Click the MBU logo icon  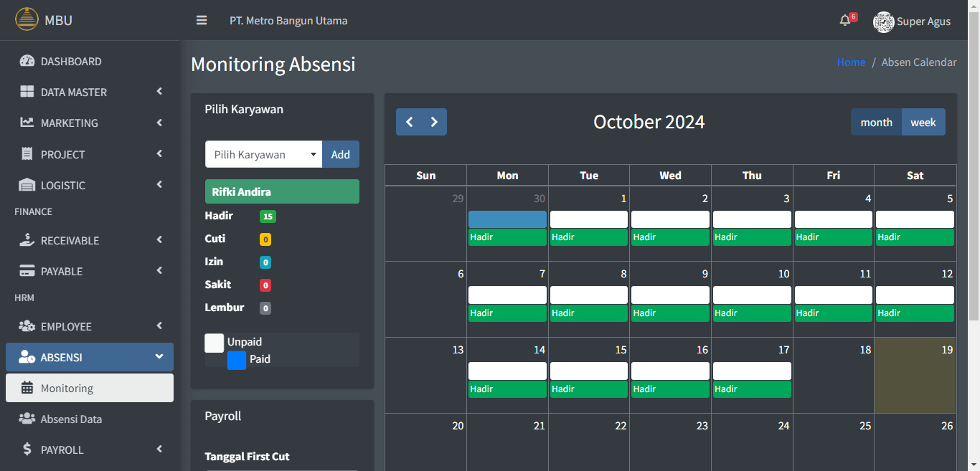coord(27,19)
